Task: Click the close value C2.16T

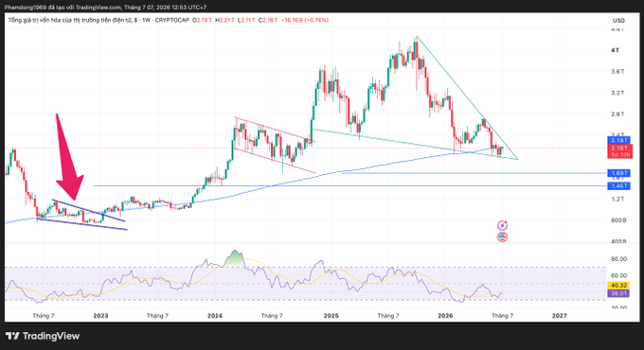Action: coord(268,20)
